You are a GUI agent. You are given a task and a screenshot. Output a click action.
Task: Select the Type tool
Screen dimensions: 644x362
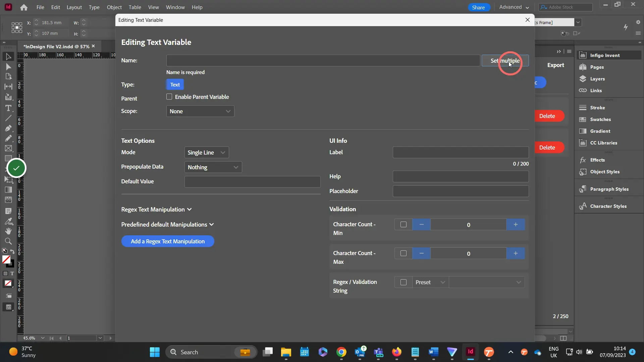8,108
